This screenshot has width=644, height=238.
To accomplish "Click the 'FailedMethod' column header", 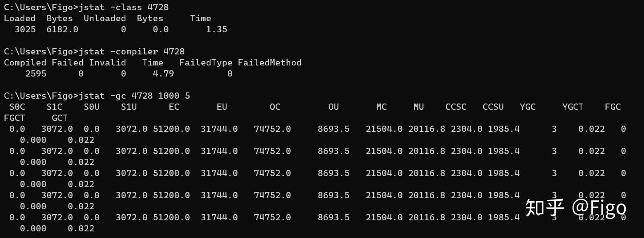I will click(x=269, y=63).
